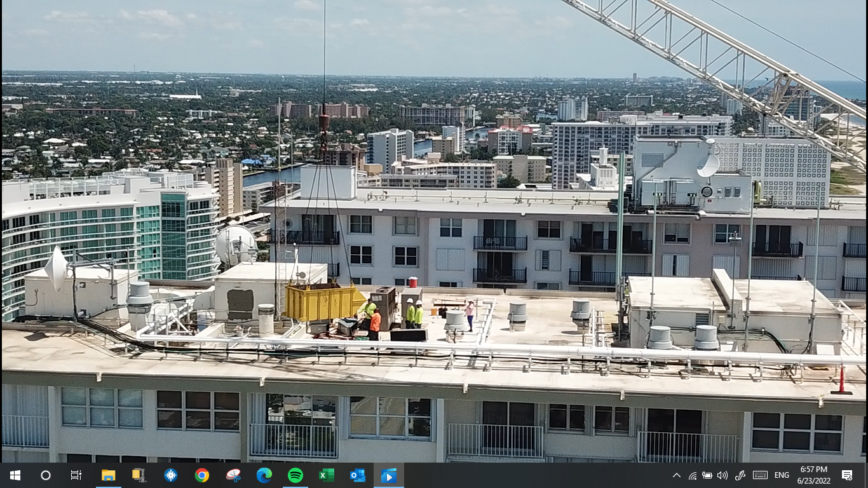Launch Google Chrome from the taskbar

202,475
